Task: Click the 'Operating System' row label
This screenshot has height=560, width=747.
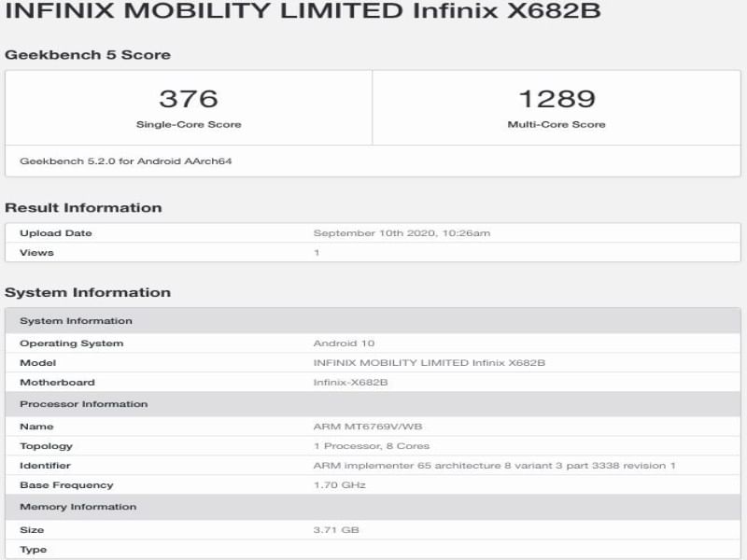Action: [72, 343]
